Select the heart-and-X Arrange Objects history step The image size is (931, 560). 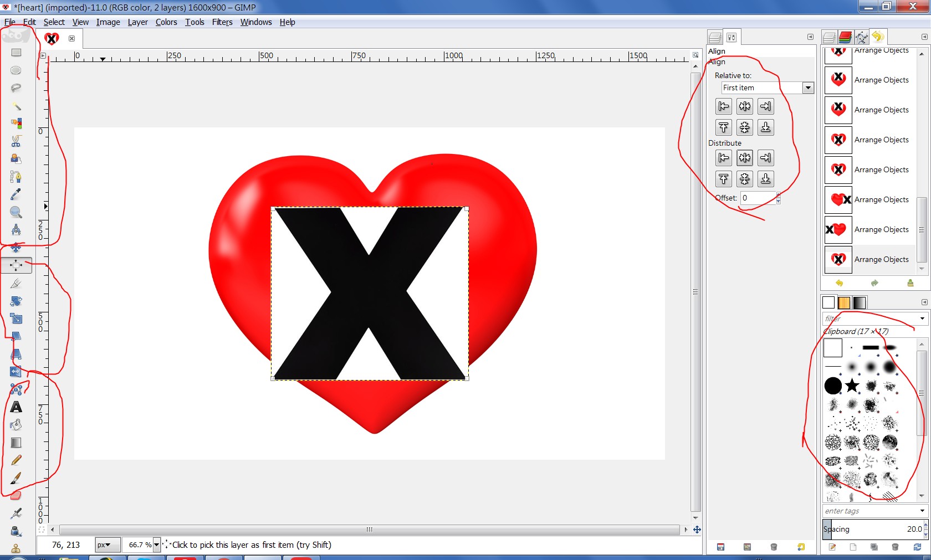(867, 199)
